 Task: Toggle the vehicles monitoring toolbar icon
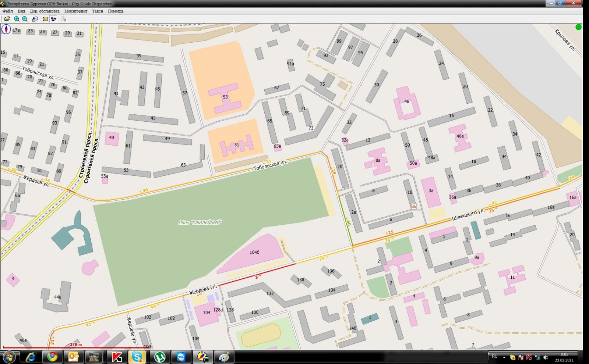tap(54, 19)
